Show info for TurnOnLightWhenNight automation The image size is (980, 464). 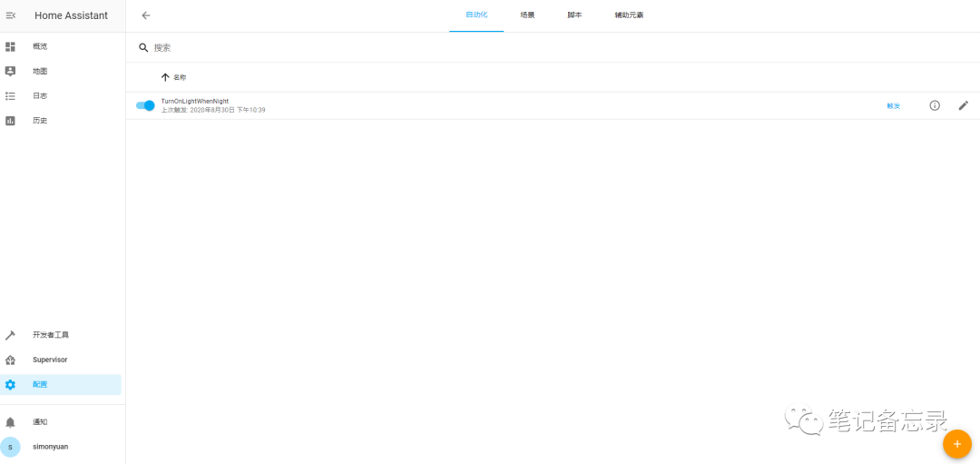[935, 105]
